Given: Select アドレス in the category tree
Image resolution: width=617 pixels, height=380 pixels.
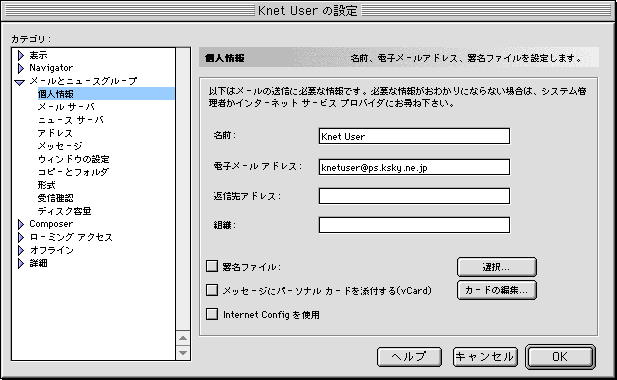Looking at the screenshot, I should 55,133.
